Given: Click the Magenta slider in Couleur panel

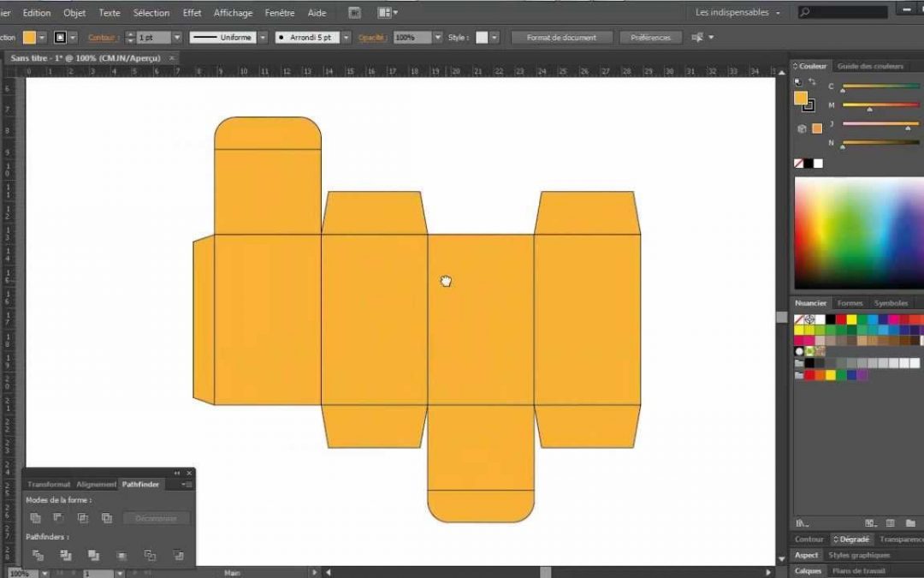Looking at the screenshot, I should (x=880, y=105).
